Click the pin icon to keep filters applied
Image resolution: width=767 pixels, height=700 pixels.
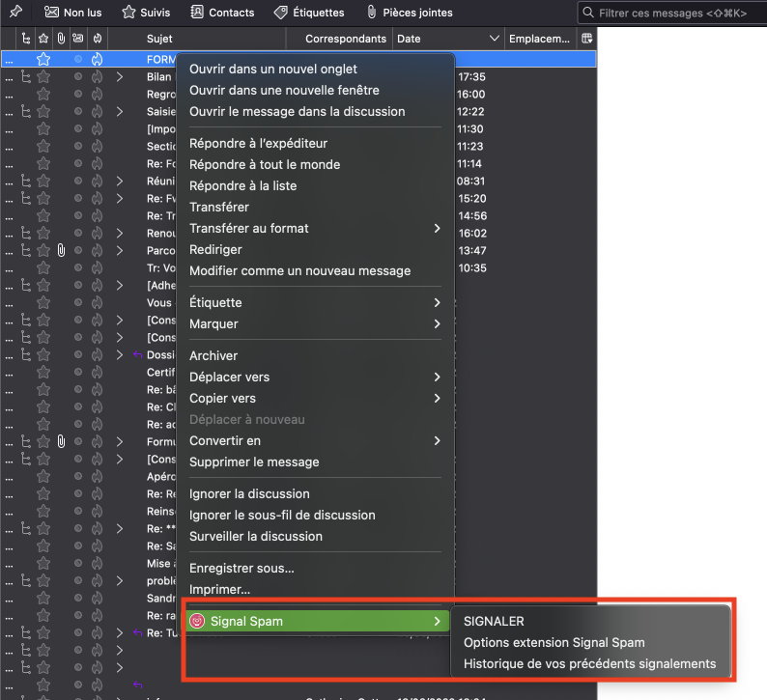coord(16,13)
